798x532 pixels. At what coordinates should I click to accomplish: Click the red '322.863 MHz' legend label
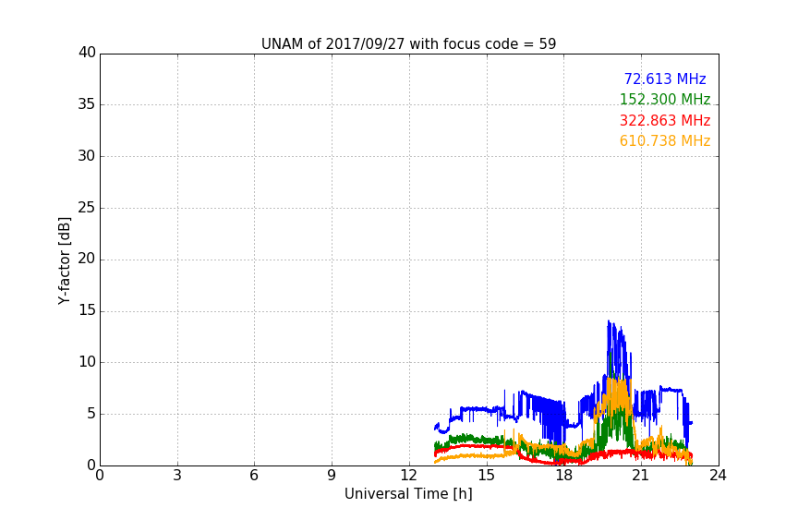tap(665, 121)
